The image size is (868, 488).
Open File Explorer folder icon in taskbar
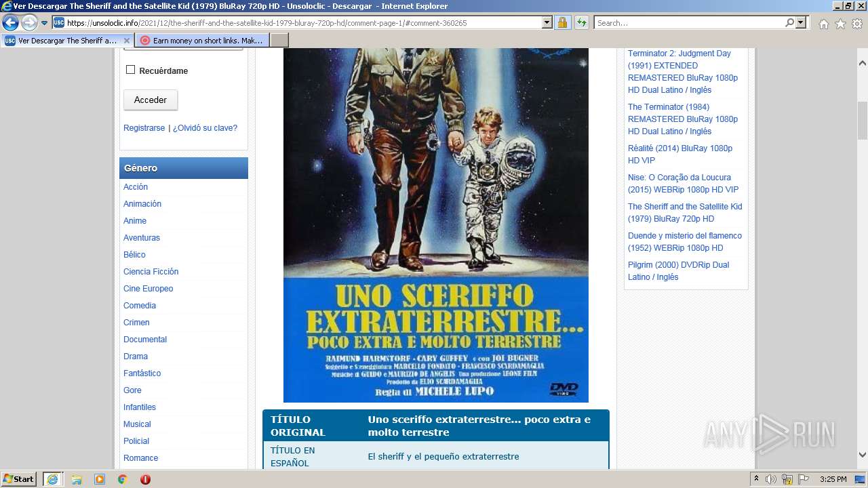(77, 479)
